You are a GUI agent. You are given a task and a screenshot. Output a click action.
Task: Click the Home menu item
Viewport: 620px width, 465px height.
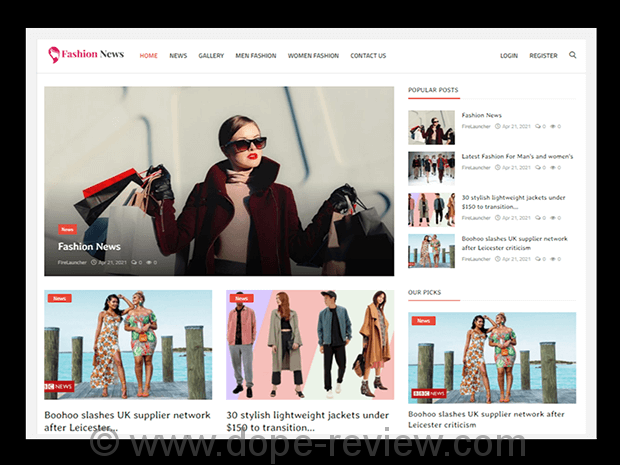[x=148, y=56]
